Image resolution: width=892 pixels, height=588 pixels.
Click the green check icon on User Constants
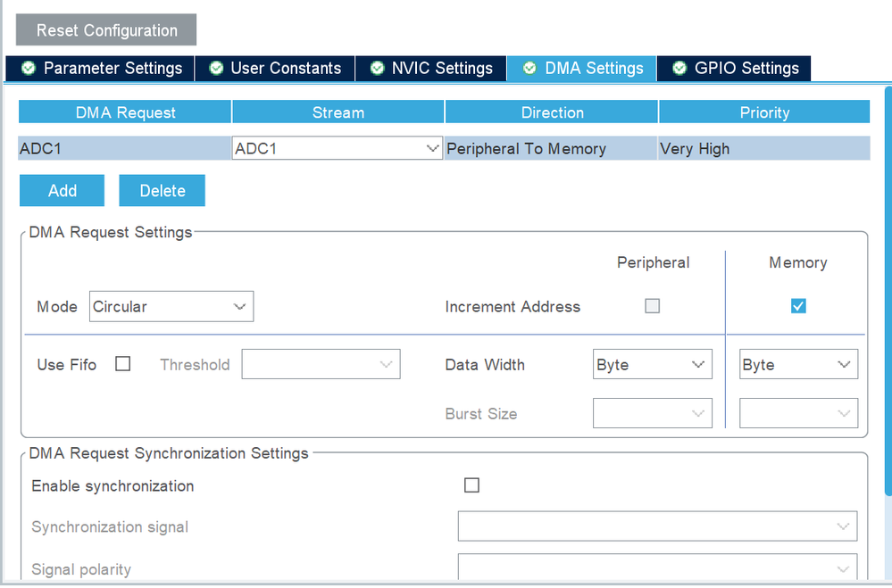(x=216, y=68)
